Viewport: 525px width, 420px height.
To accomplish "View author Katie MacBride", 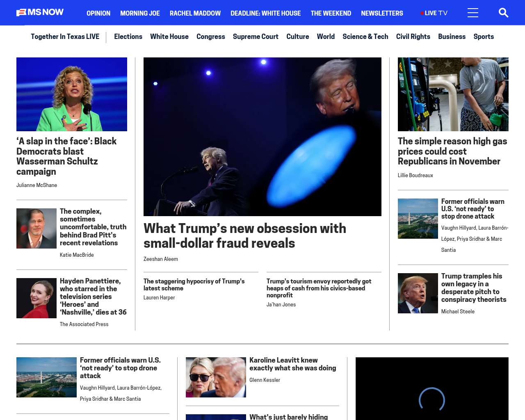I will [77, 255].
